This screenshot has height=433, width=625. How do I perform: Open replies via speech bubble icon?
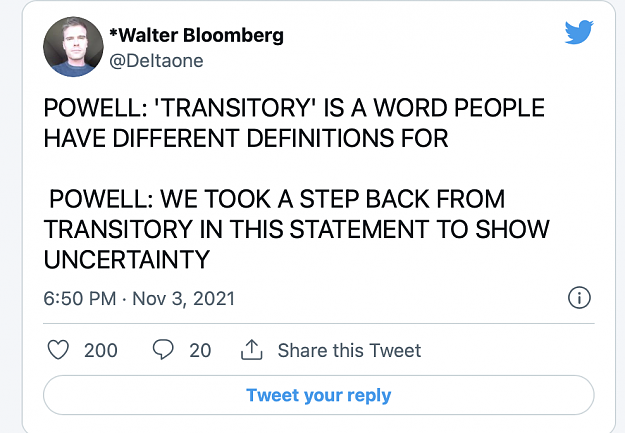[x=163, y=350]
